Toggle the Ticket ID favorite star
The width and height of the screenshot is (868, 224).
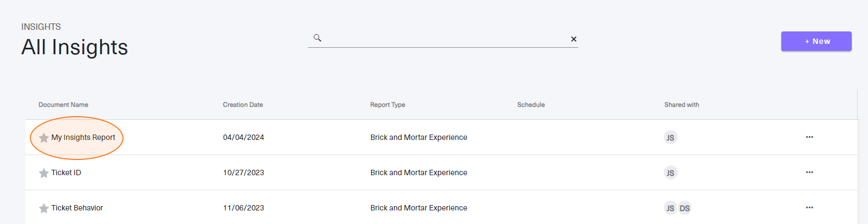point(44,173)
